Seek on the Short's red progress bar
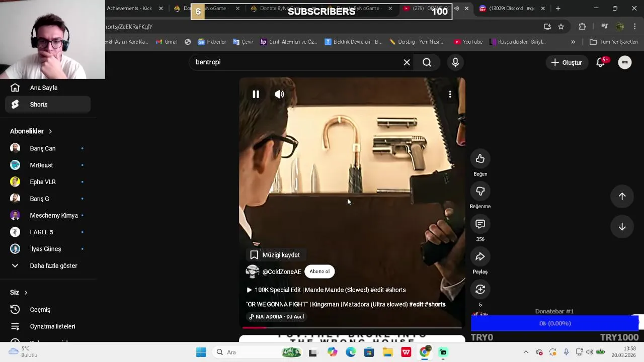The image size is (644, 362). tap(352, 327)
